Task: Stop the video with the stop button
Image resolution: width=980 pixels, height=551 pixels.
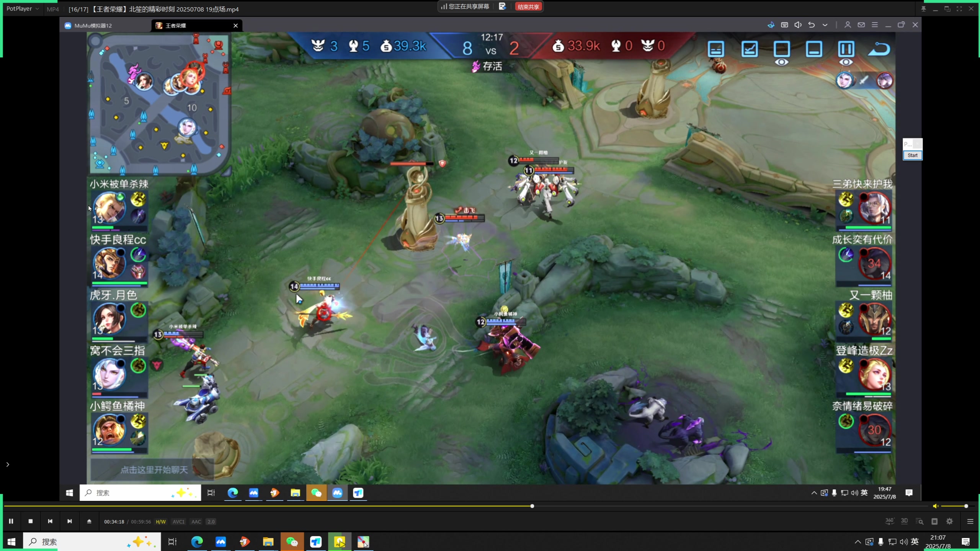Action: [x=31, y=521]
